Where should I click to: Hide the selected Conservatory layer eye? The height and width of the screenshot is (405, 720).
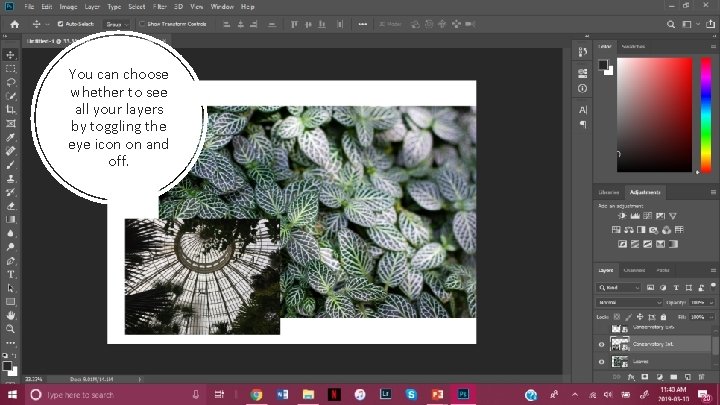point(602,344)
